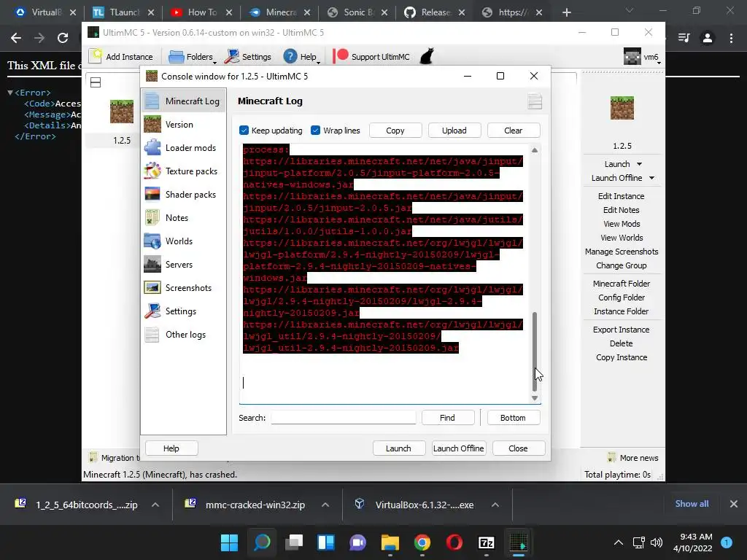Open the vm6 account dropdown

[x=642, y=57]
